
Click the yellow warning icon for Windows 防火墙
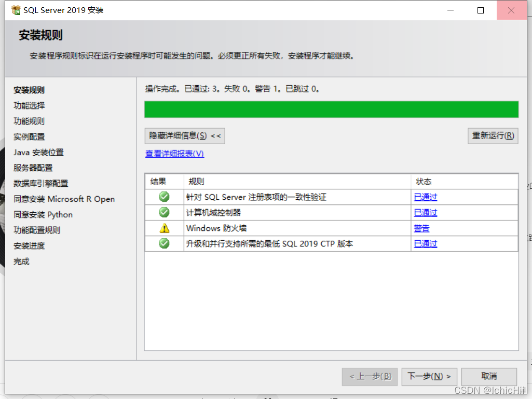(164, 228)
